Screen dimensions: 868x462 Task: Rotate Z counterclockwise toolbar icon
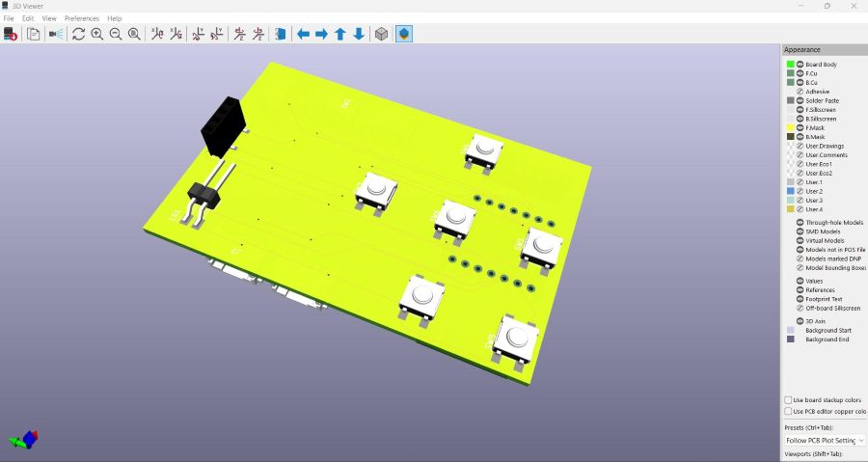pyautogui.click(x=258, y=35)
